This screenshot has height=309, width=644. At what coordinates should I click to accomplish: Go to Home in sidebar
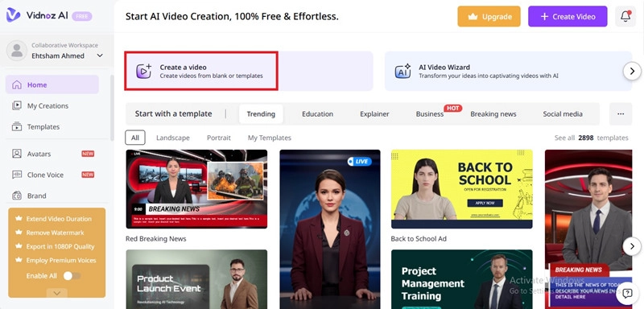click(52, 85)
